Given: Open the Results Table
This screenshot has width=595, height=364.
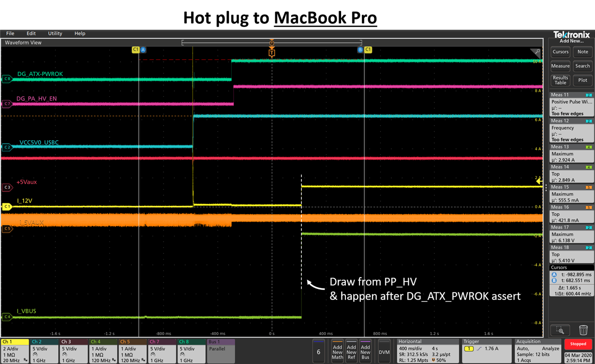Looking at the screenshot, I should [560, 80].
